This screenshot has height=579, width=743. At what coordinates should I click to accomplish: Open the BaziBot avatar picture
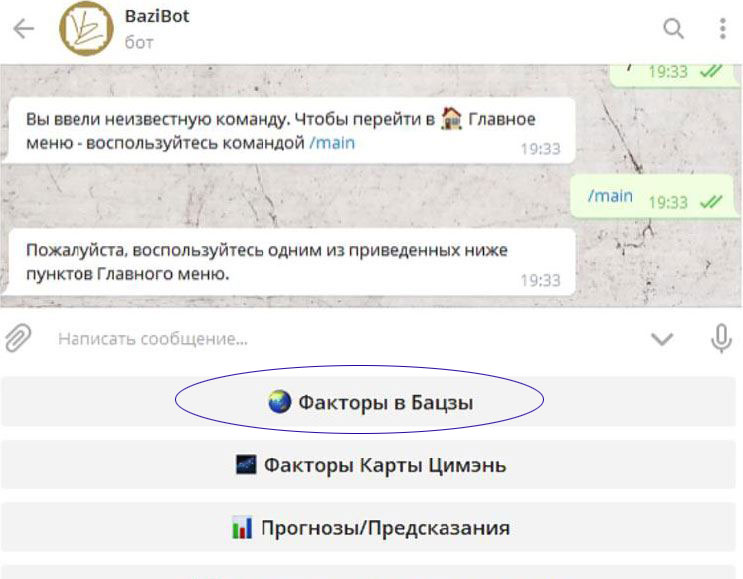pos(86,29)
